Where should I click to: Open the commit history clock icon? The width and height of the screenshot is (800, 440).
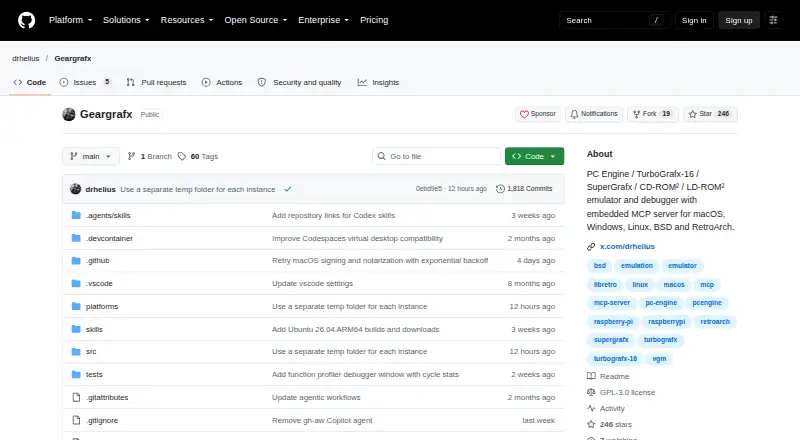pyautogui.click(x=500, y=189)
